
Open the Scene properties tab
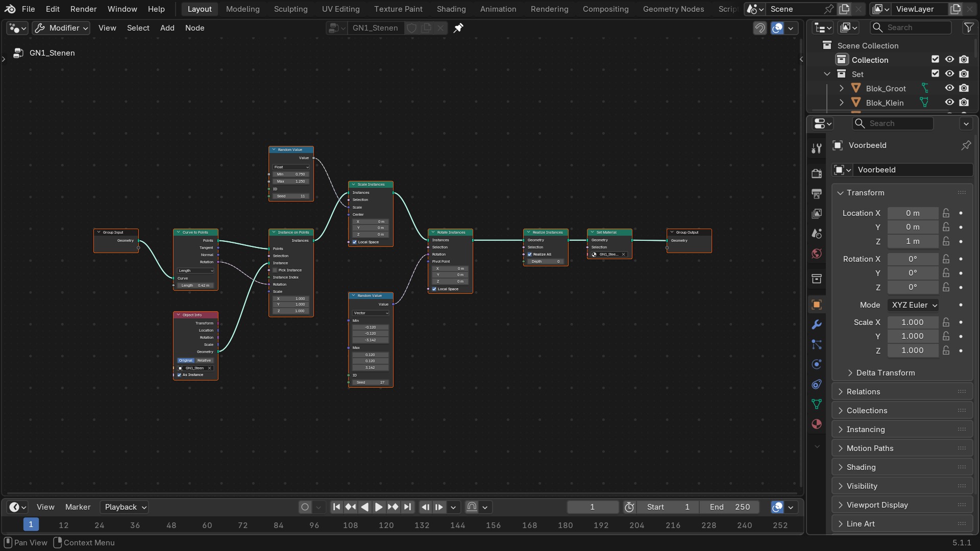pyautogui.click(x=817, y=234)
